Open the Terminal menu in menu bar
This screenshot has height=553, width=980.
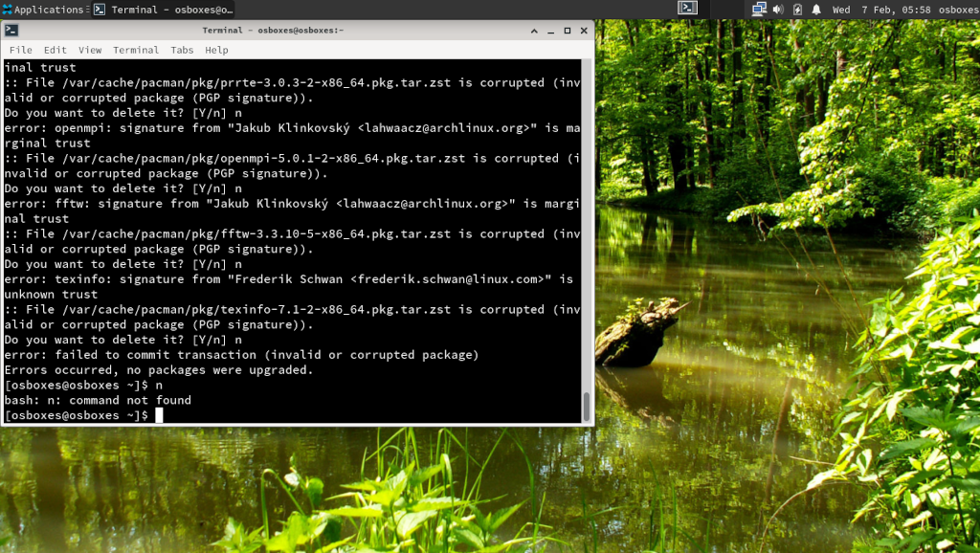click(136, 50)
